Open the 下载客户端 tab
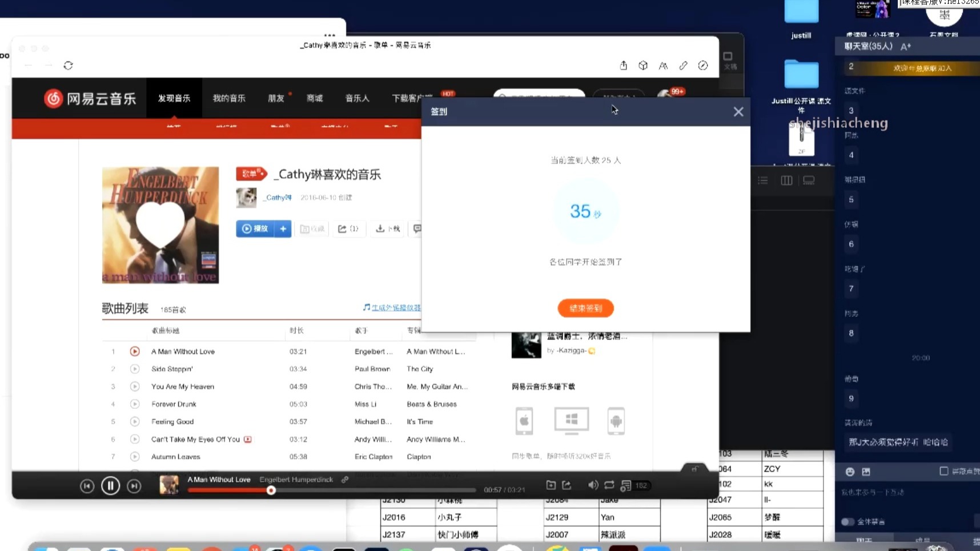The image size is (980, 551). click(412, 98)
